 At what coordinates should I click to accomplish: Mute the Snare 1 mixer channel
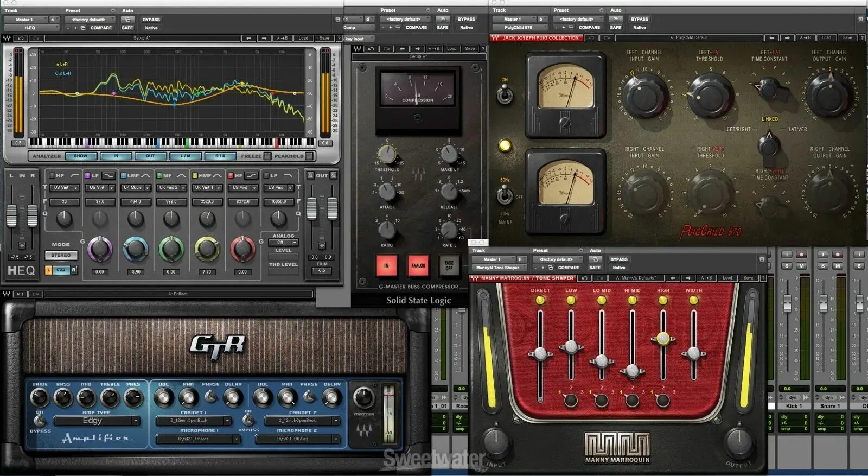point(838,266)
